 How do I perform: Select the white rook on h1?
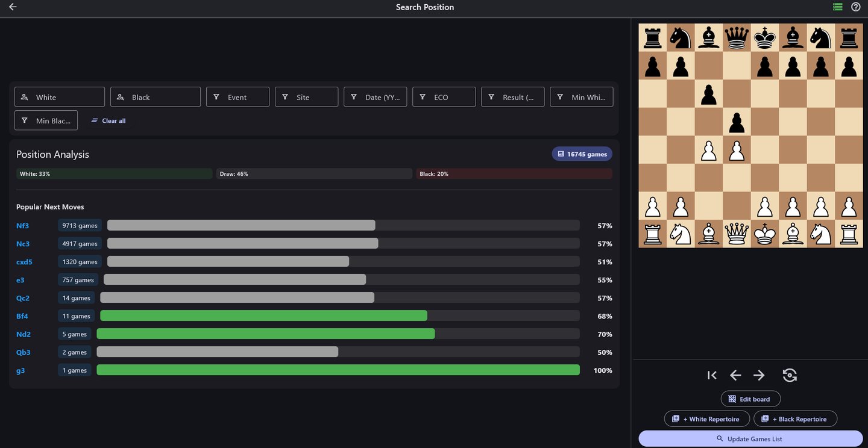pyautogui.click(x=849, y=233)
